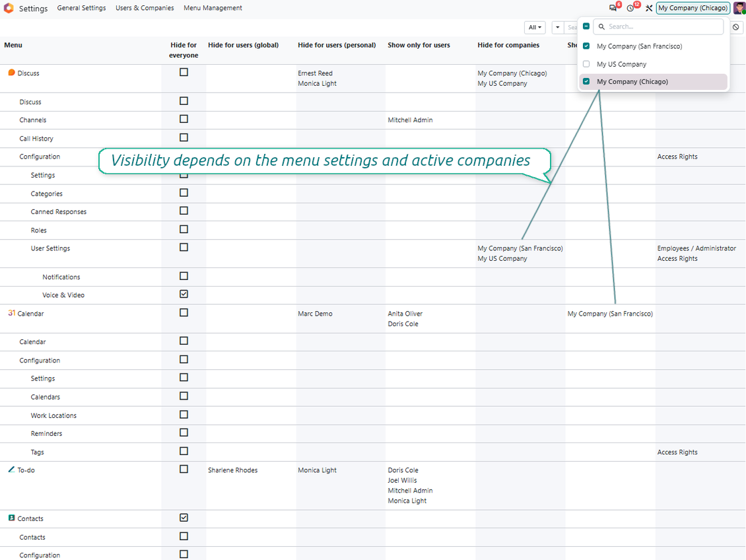Click the Contacts app row icon
This screenshot has height=560, width=746.
point(11,518)
